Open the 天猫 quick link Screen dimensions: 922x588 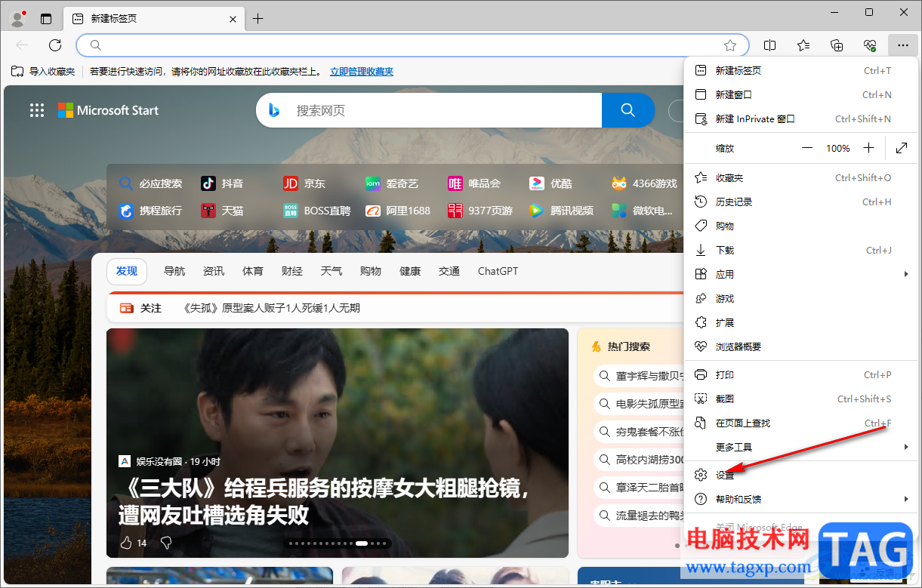223,211
